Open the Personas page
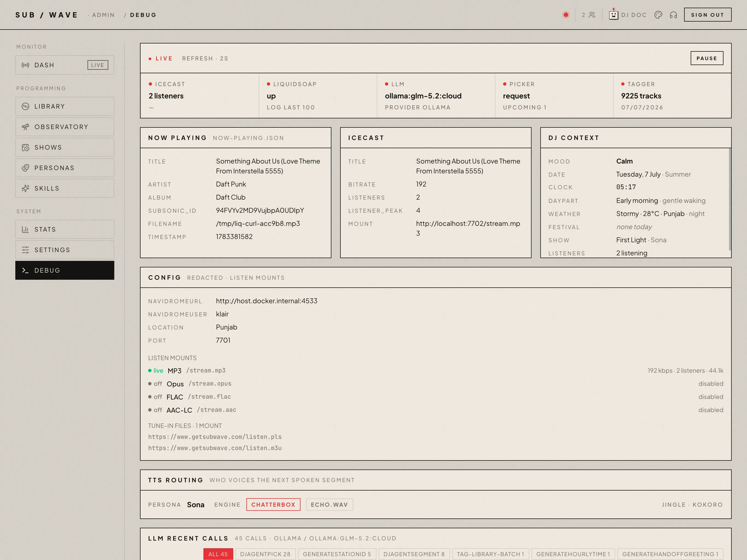The width and height of the screenshot is (747, 560). [x=65, y=168]
